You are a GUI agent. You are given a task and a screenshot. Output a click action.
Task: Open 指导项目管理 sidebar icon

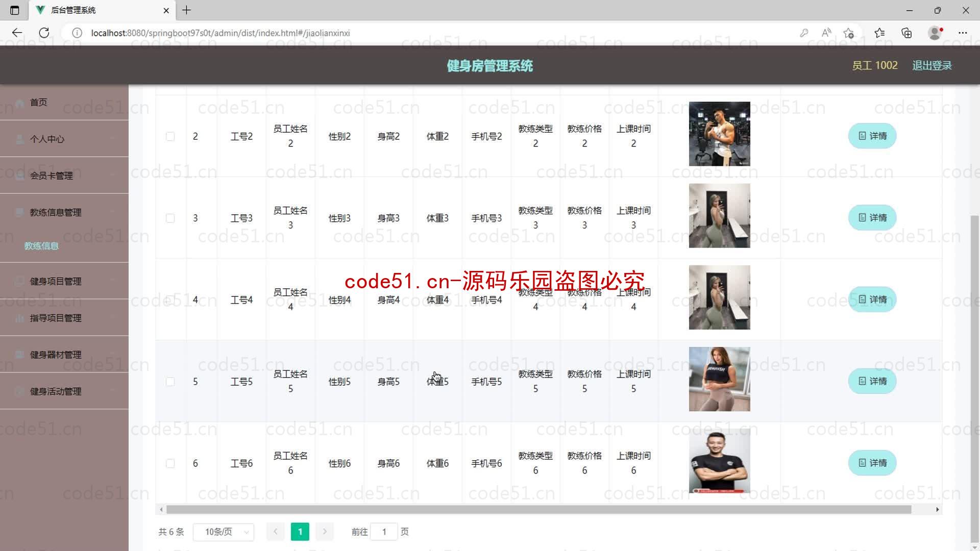point(18,317)
